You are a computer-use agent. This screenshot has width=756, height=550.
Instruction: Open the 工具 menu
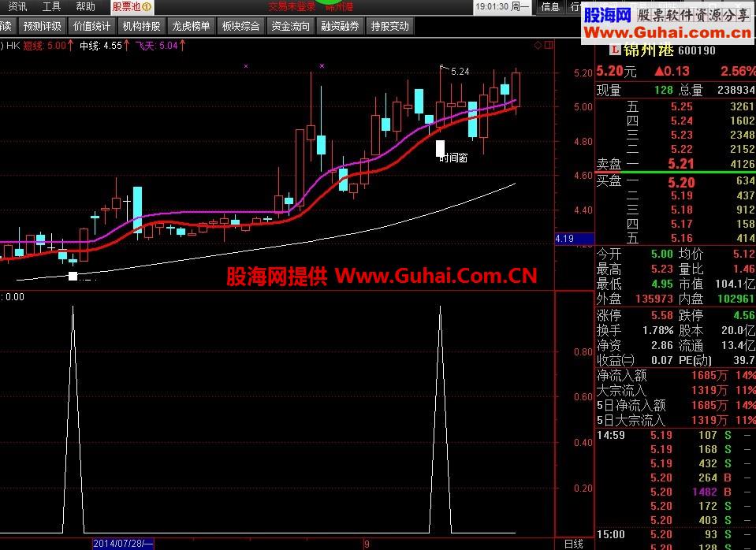[51, 6]
